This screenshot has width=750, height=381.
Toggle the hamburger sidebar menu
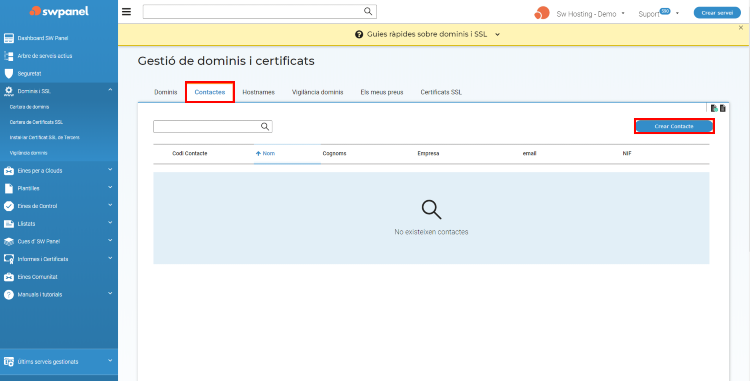[x=126, y=11]
